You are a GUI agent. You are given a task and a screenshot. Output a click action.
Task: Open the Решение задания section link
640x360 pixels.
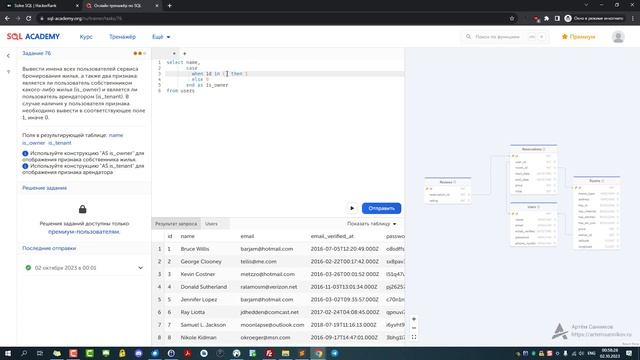(x=44, y=188)
